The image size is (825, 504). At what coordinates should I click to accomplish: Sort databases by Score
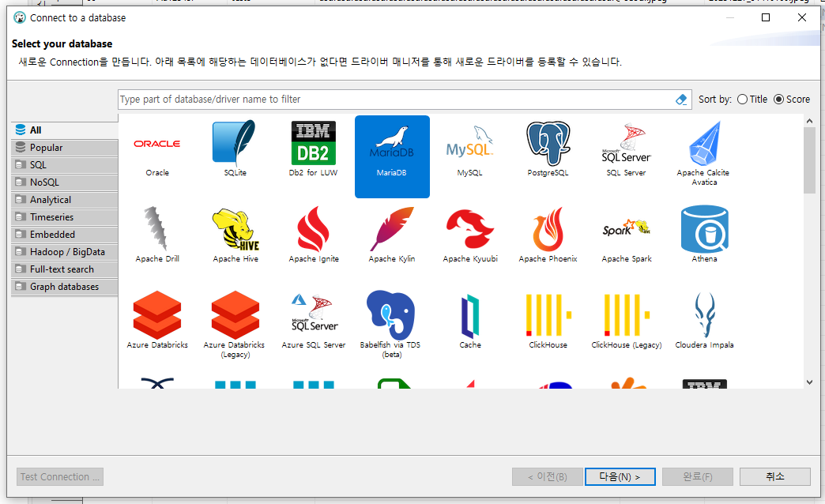[792, 99]
